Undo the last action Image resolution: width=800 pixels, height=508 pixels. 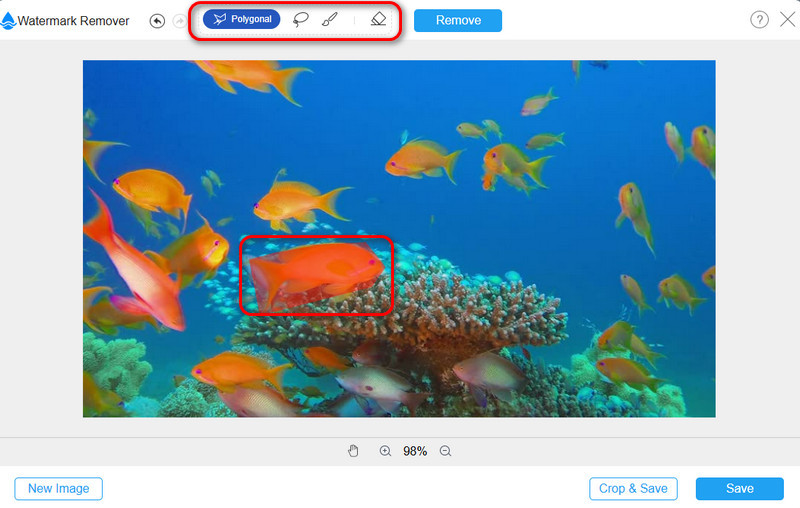pyautogui.click(x=157, y=20)
